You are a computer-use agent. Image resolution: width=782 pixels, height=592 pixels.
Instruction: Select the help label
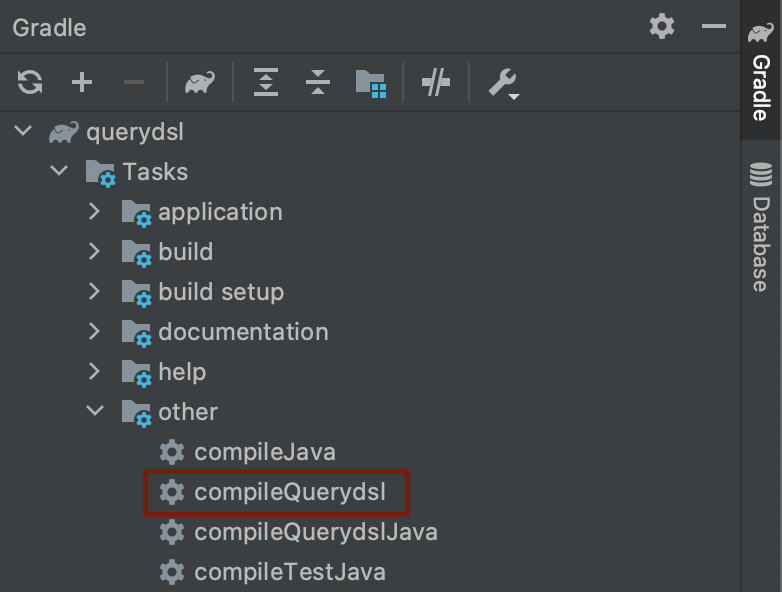(182, 373)
